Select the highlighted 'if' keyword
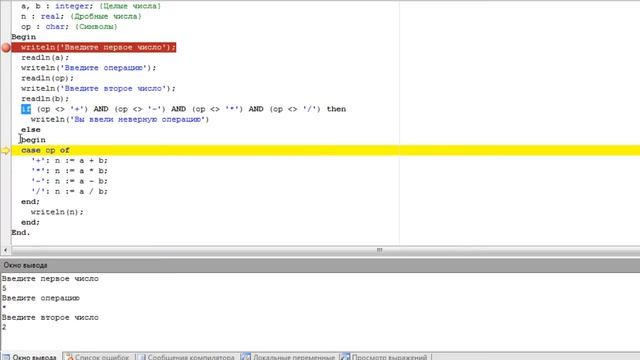 pos(26,109)
